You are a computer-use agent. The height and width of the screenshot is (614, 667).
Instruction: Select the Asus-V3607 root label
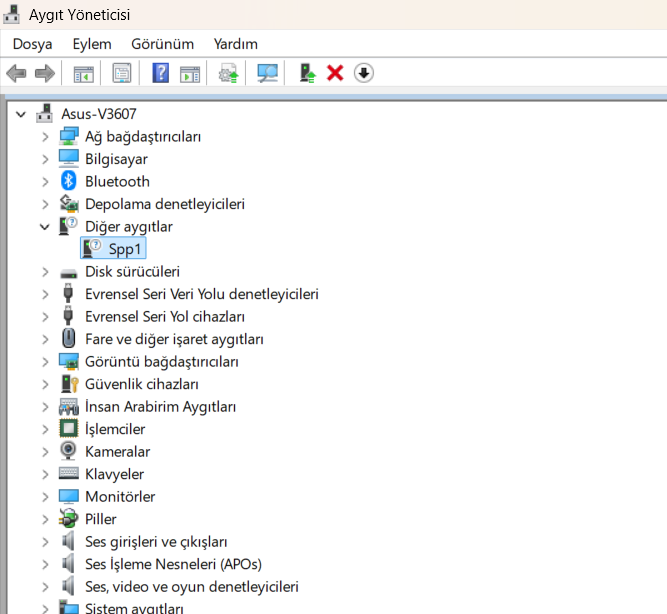(x=99, y=114)
